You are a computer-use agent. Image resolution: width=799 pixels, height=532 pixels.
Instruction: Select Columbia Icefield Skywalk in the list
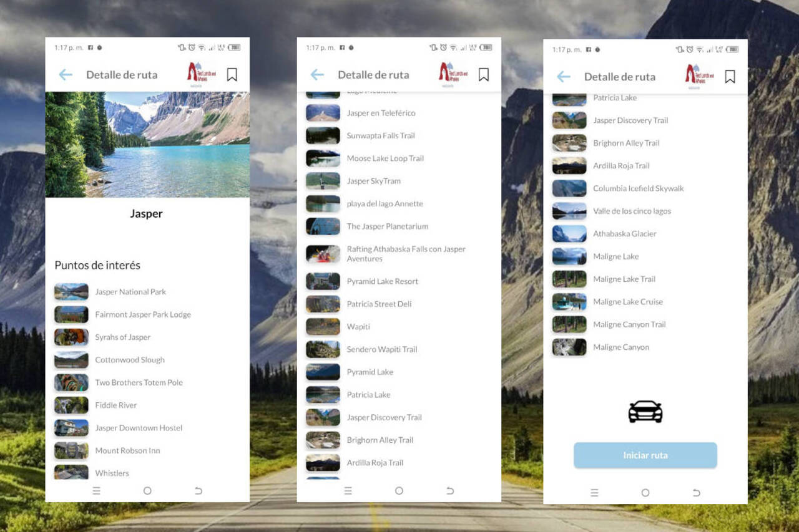point(638,188)
